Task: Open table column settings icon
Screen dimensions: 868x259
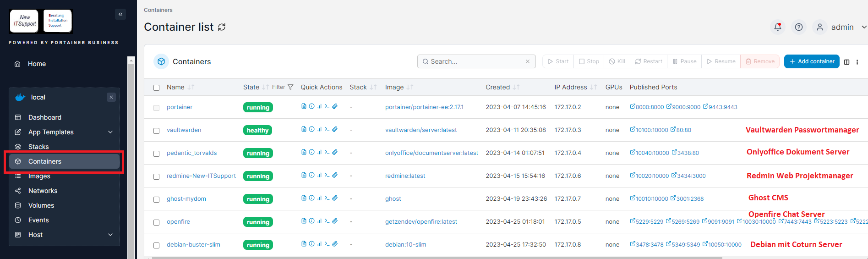Action: click(x=846, y=62)
